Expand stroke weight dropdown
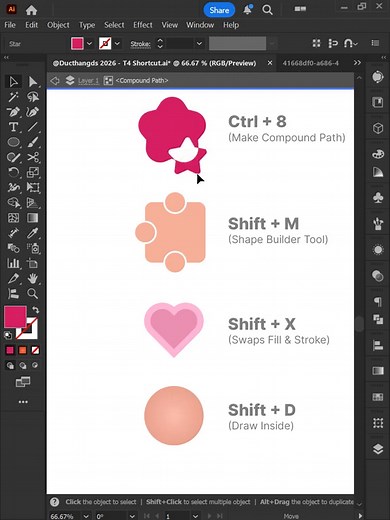This screenshot has width=390, height=520. 199,43
